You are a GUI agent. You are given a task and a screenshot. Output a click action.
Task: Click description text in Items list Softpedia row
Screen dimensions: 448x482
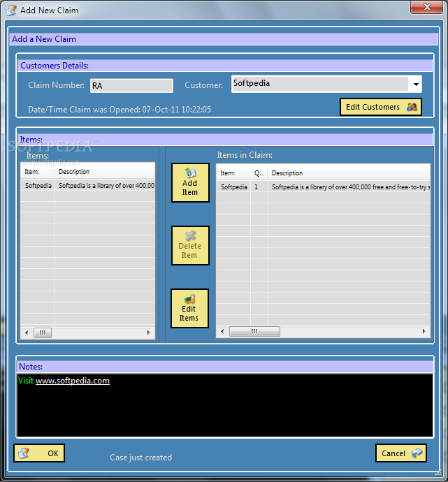[106, 186]
